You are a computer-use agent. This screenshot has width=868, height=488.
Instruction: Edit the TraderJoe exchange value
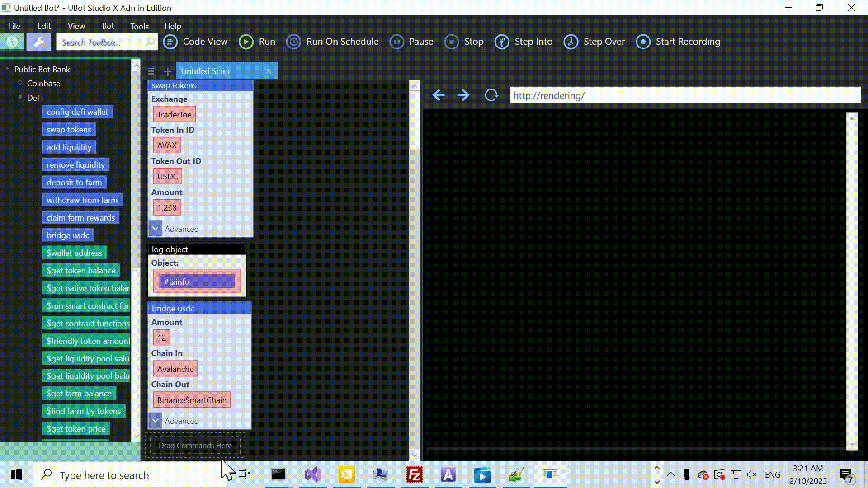[174, 114]
